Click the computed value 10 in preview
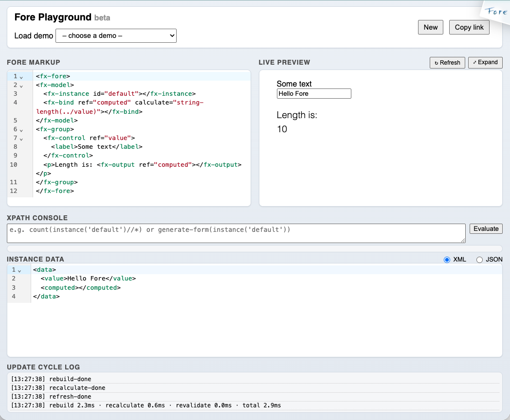 [x=282, y=129]
